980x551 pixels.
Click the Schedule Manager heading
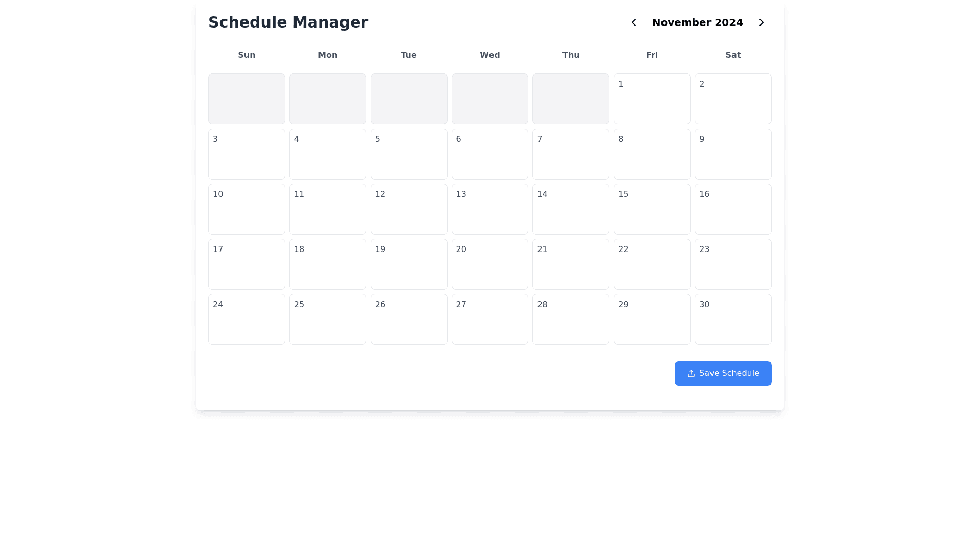[x=288, y=22]
